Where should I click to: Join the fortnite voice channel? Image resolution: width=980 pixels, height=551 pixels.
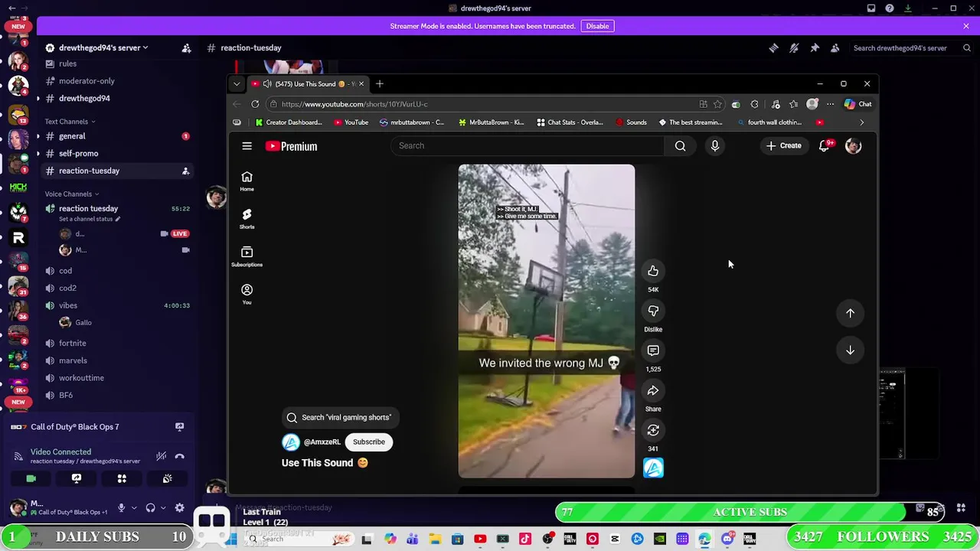(73, 344)
